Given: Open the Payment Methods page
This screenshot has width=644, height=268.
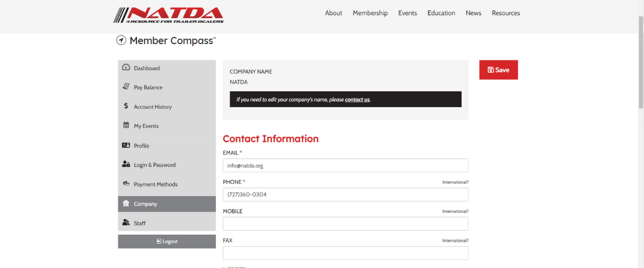Looking at the screenshot, I should coord(167,184).
